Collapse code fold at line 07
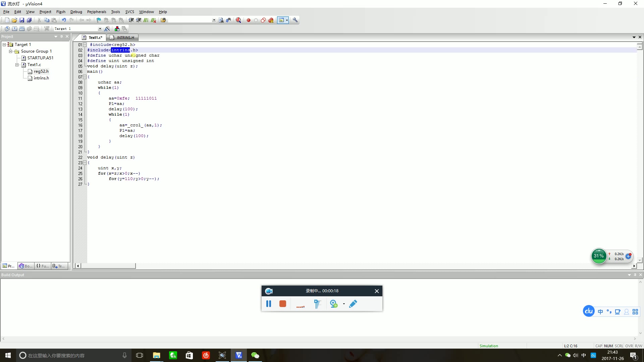Screen dimensions: 644x362 click(85, 77)
